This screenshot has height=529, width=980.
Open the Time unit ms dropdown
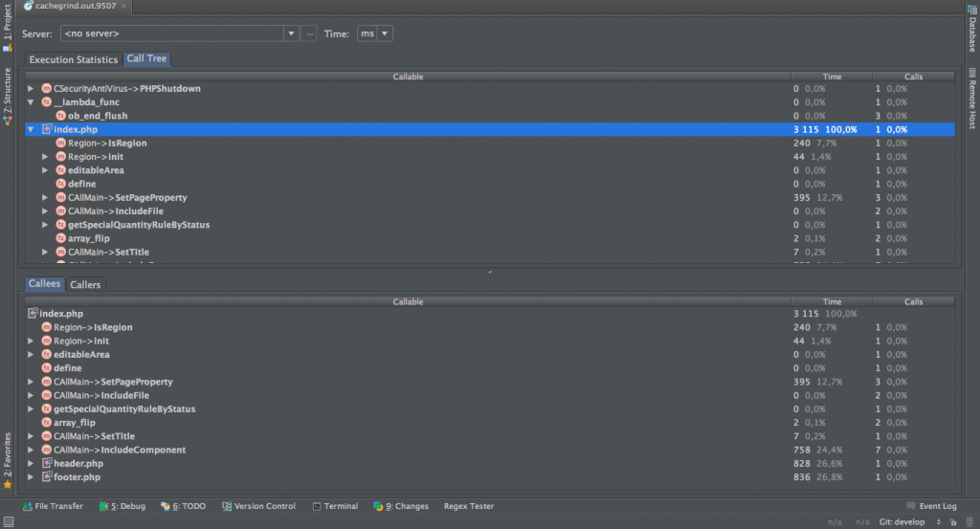point(385,33)
